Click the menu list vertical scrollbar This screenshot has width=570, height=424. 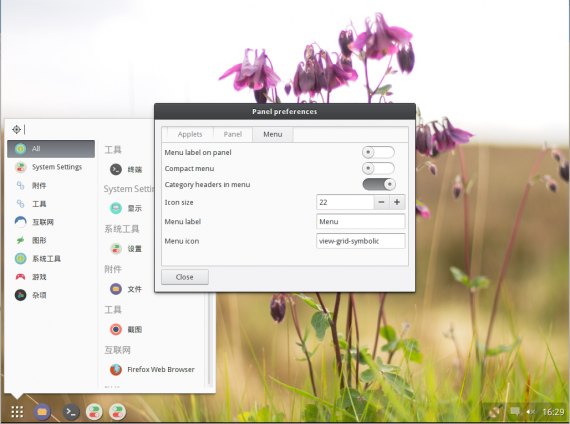tap(210, 339)
